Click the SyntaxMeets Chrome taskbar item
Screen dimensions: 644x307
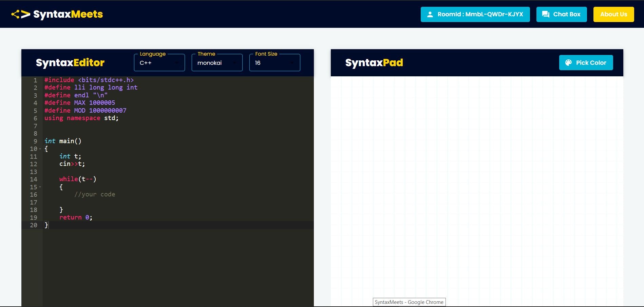coord(409,302)
